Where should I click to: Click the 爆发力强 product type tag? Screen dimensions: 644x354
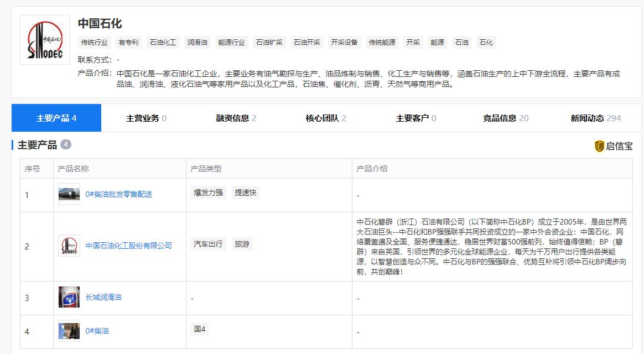208,192
